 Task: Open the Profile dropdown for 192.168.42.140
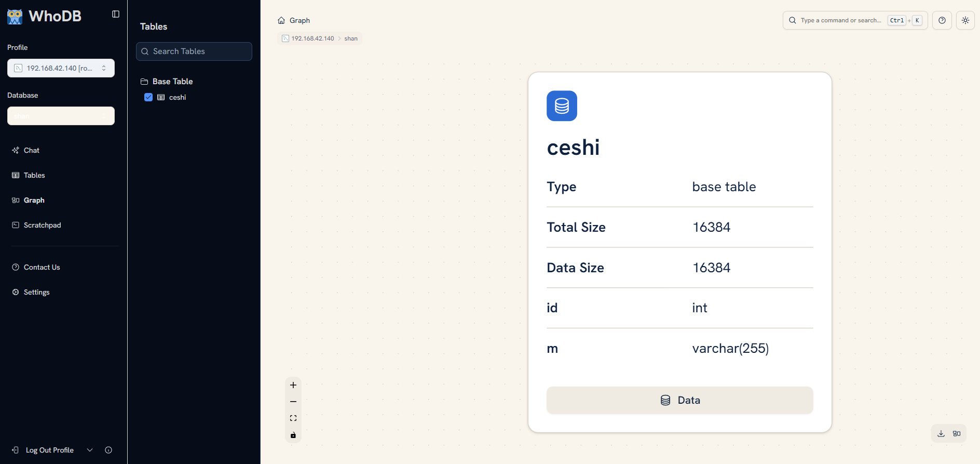(61, 68)
